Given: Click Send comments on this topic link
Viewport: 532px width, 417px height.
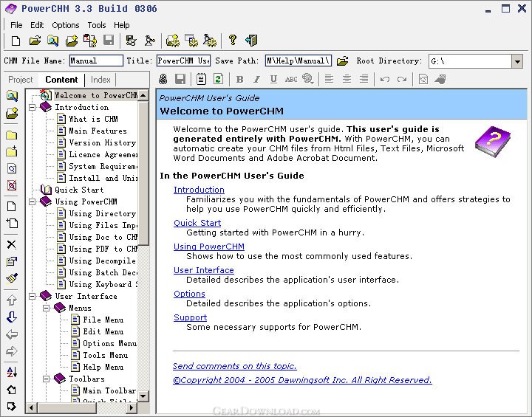Looking at the screenshot, I should tap(234, 366).
